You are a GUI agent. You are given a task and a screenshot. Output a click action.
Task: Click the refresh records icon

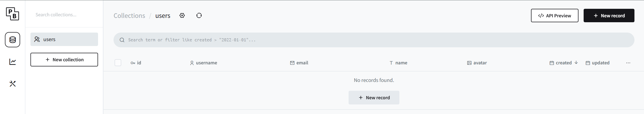tap(199, 16)
